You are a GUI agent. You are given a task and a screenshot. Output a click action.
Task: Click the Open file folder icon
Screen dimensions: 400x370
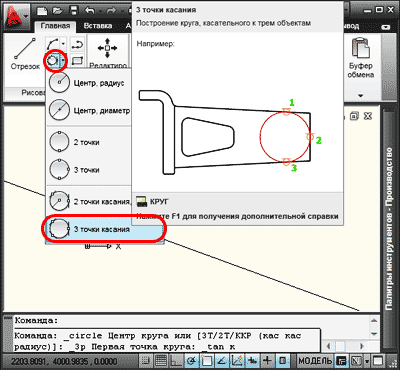tap(59, 11)
